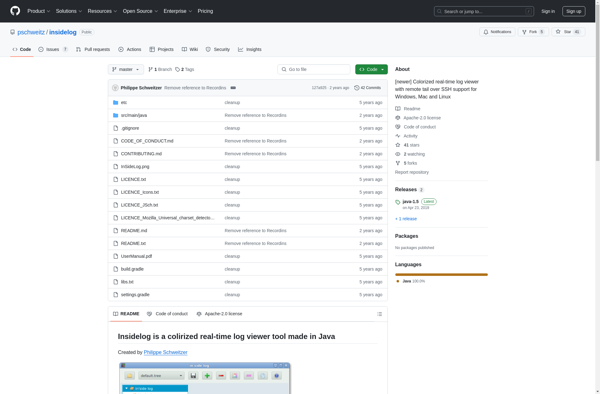Viewport: 600px width, 394px height.
Task: Open Apache-2.0 license sidebar link
Action: 418,118
